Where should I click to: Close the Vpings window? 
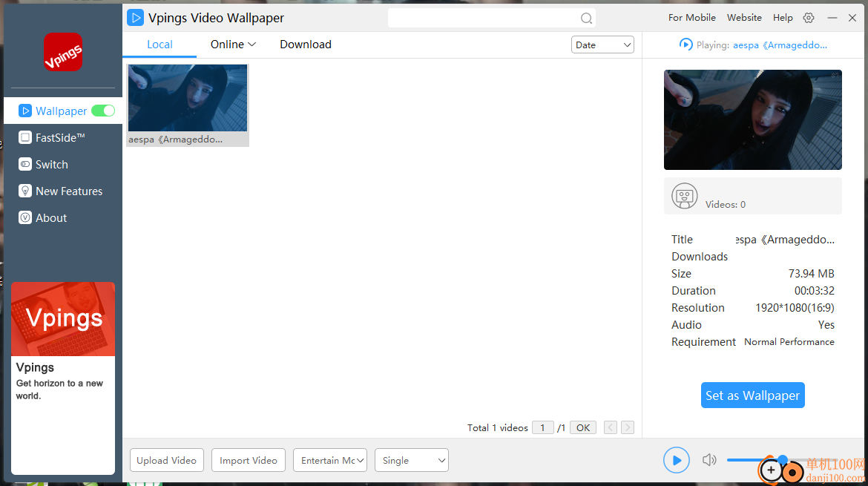(852, 18)
